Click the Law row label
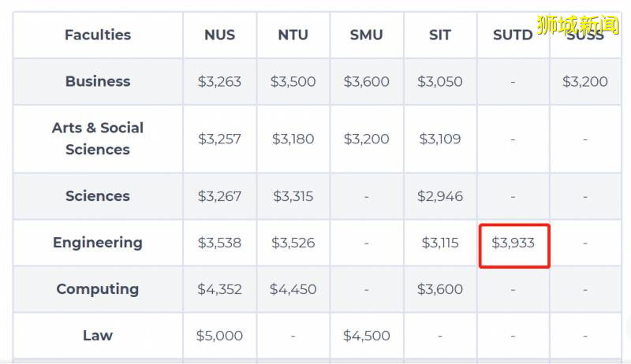The image size is (631, 364). pos(98,336)
